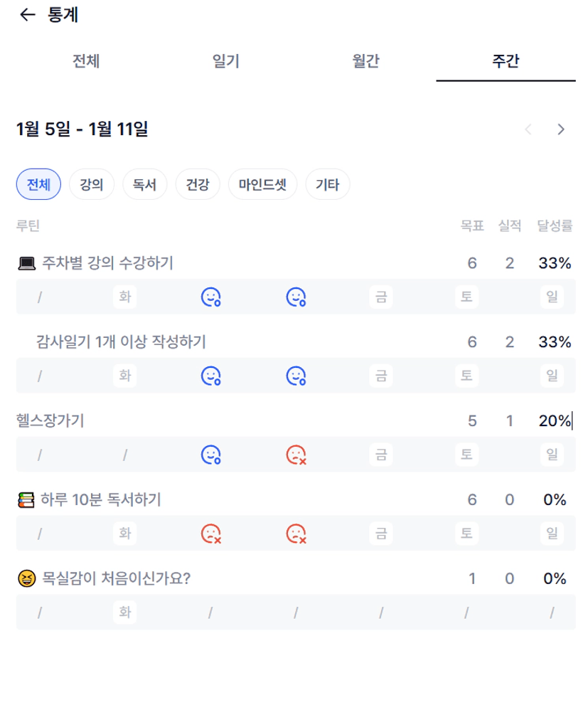Image resolution: width=588 pixels, height=705 pixels.
Task: Open the 일기 tab
Action: coord(226,61)
